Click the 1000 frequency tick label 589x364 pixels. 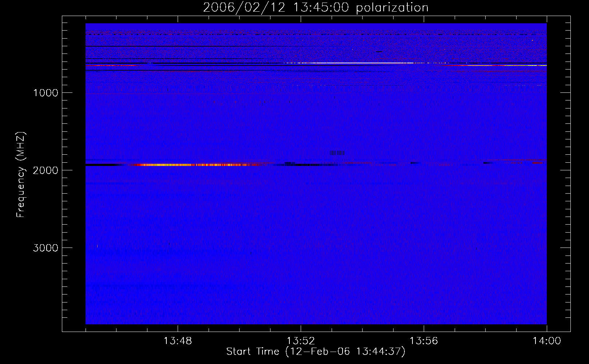(x=46, y=93)
